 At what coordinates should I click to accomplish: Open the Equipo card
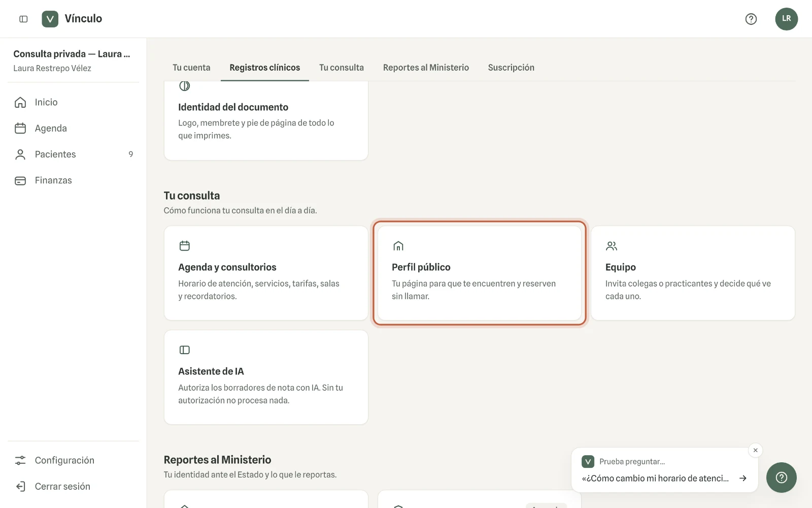(693, 273)
